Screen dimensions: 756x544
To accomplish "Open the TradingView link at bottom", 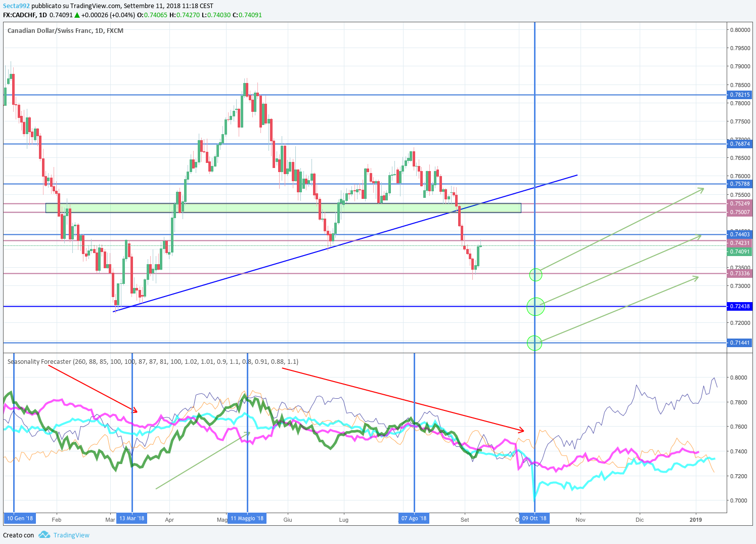I will coord(71,535).
